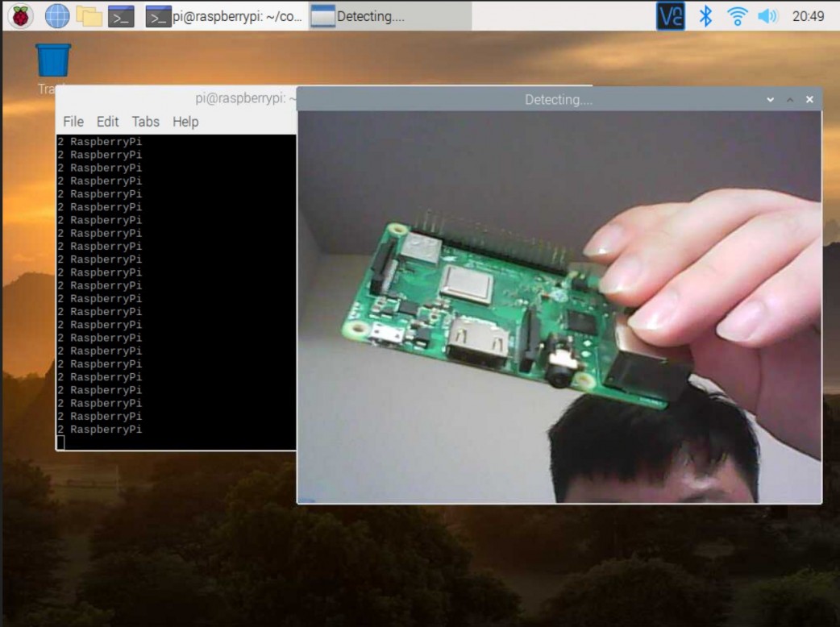Image resolution: width=840 pixels, height=627 pixels.
Task: Open the File menu in the terminal
Action: [x=72, y=122]
